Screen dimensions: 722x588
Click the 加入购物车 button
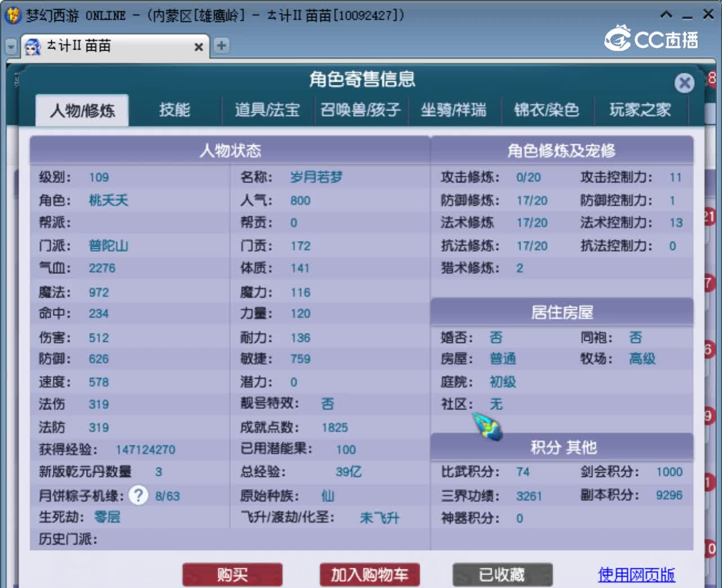(x=369, y=574)
